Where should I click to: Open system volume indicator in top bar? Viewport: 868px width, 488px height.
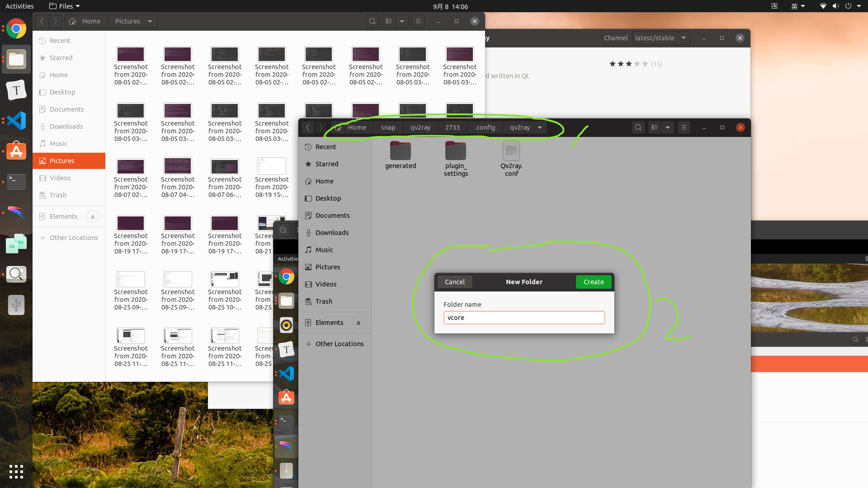click(x=835, y=6)
